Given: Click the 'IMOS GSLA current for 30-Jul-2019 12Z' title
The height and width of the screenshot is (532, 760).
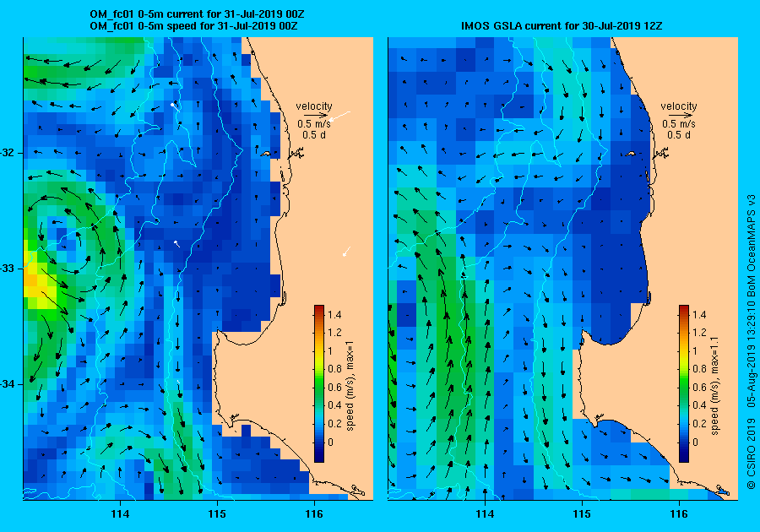Looking at the screenshot, I should point(562,26).
